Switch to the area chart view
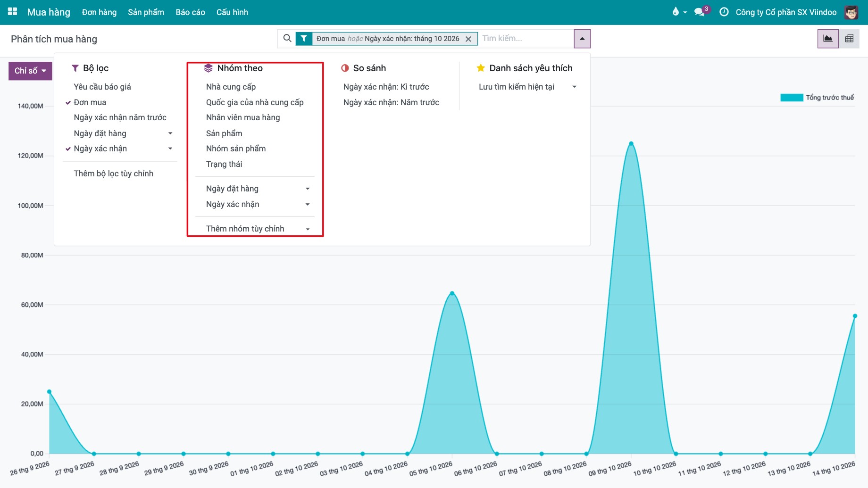This screenshot has width=868, height=488. [x=828, y=39]
